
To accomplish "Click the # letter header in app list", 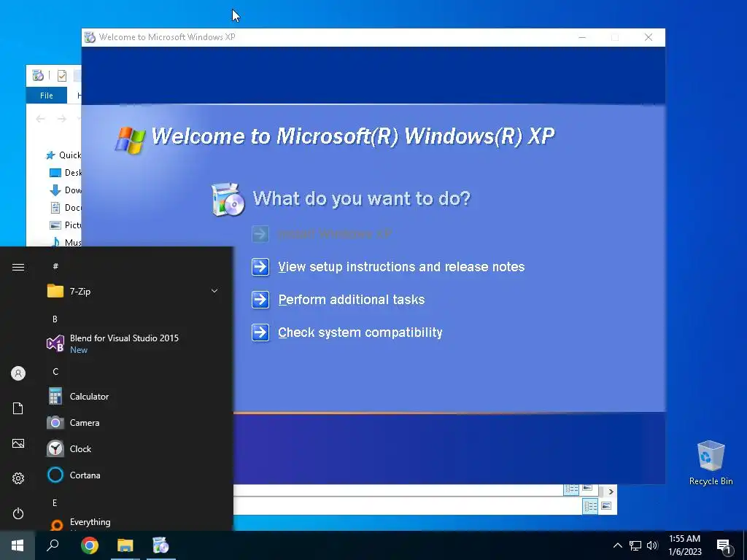I will click(55, 266).
